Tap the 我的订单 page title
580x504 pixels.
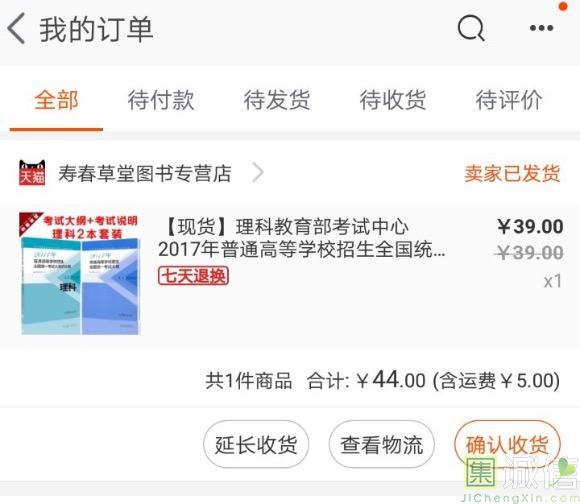[x=97, y=29]
